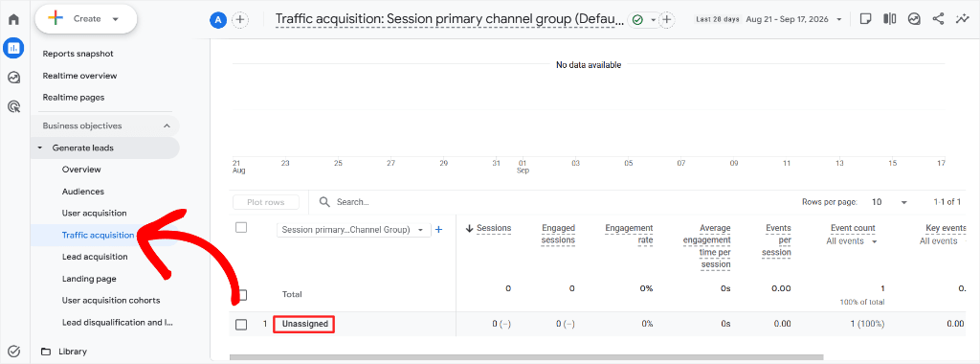The image size is (980, 364).
Task: Click the Plot rows button
Action: pos(266,202)
